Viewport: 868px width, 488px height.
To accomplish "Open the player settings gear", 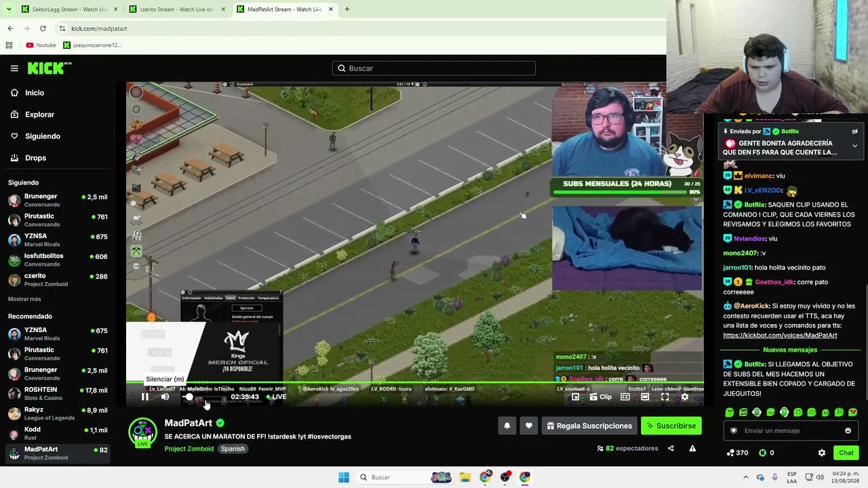I will (x=684, y=397).
